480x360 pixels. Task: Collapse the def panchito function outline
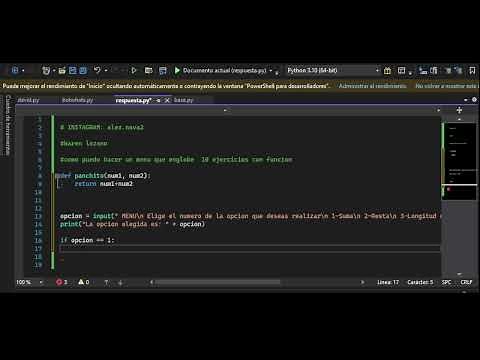(x=57, y=175)
